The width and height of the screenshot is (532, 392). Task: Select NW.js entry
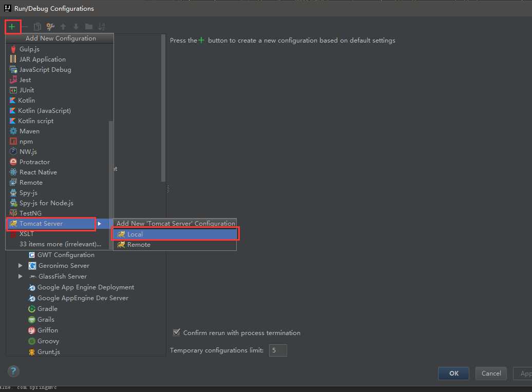click(x=58, y=151)
